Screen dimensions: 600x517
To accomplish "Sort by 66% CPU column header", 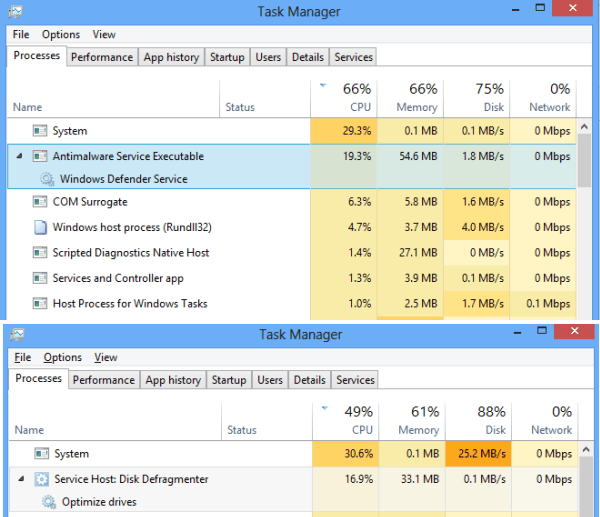I will click(344, 99).
